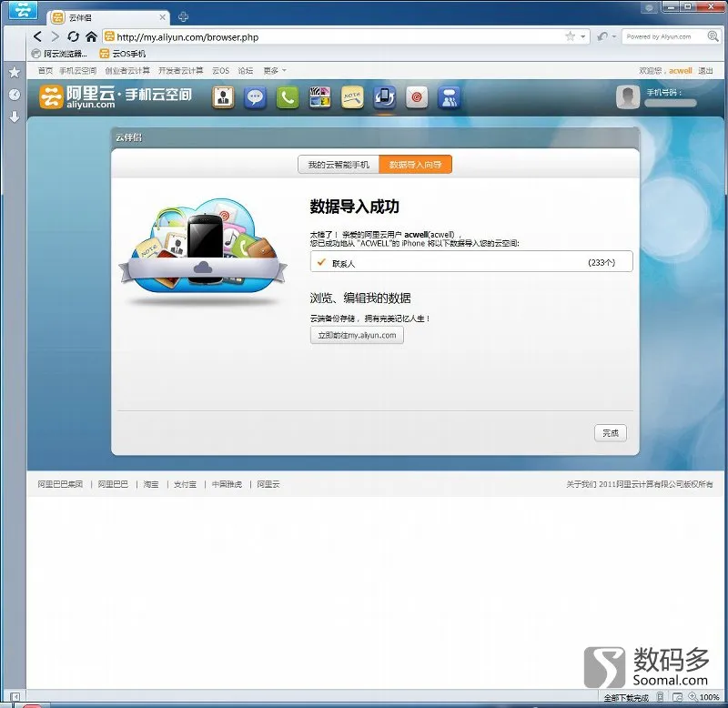Open 云OS in site navigation

[x=220, y=71]
